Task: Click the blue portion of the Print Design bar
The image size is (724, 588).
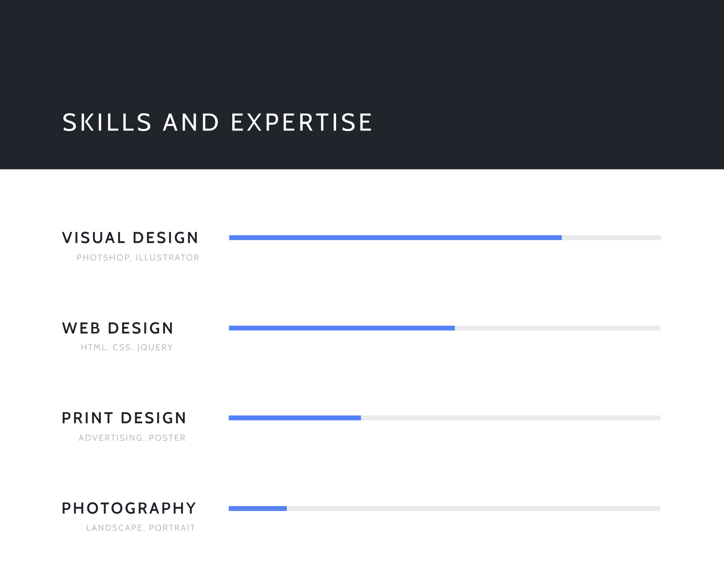Action: [x=295, y=418]
